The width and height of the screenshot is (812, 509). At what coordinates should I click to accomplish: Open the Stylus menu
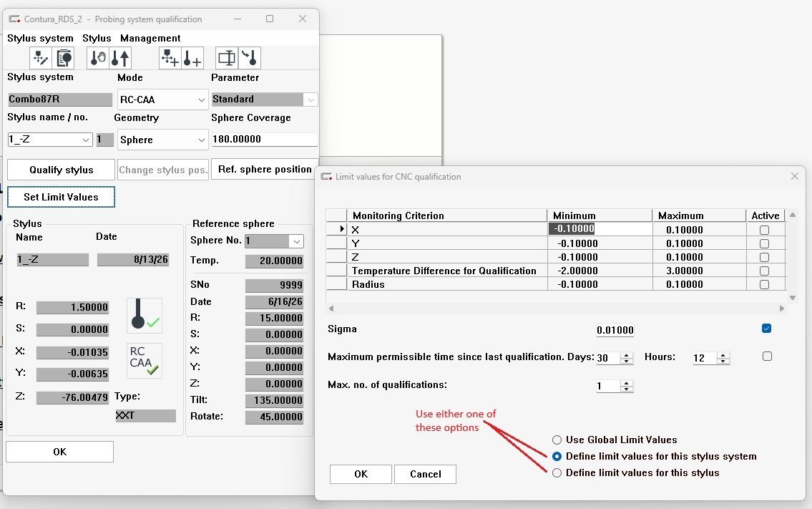tap(97, 39)
